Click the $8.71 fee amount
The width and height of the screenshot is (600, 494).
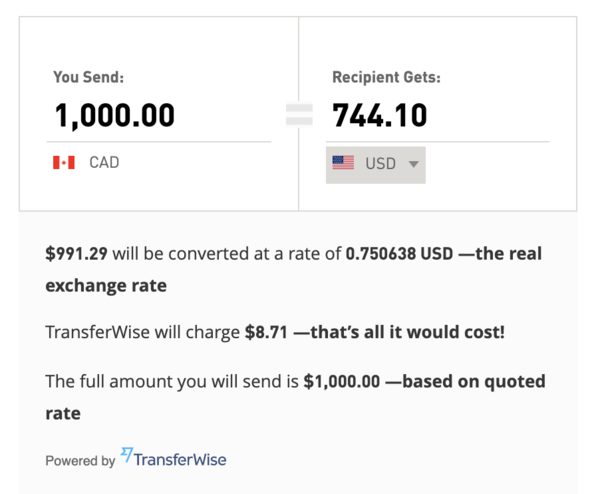(266, 330)
